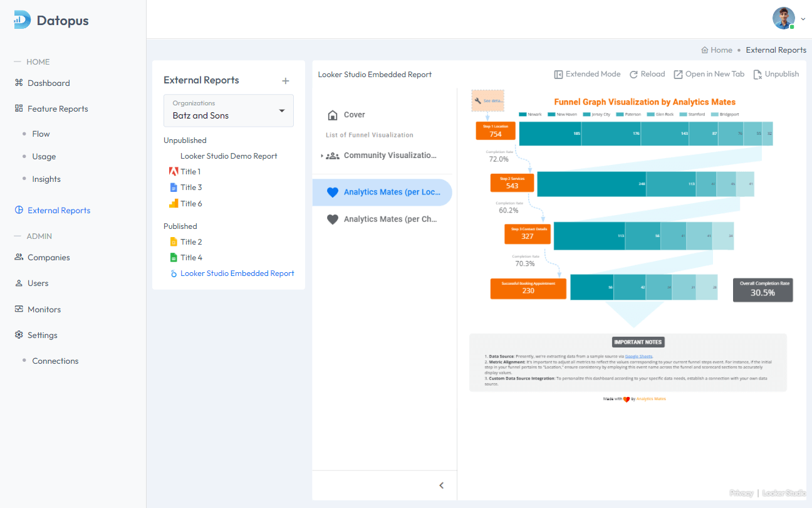Click the Monitors icon
The image size is (812, 508).
19,309
